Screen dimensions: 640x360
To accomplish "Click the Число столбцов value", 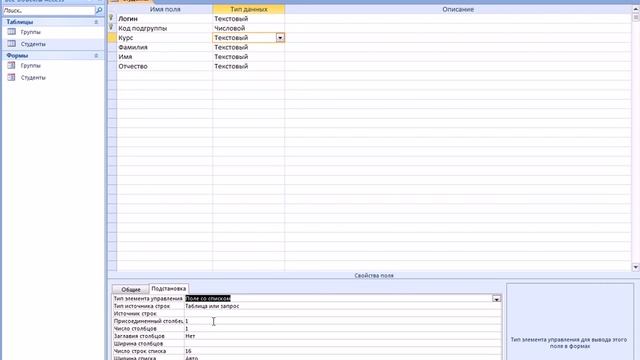I will pyautogui.click(x=342, y=329).
